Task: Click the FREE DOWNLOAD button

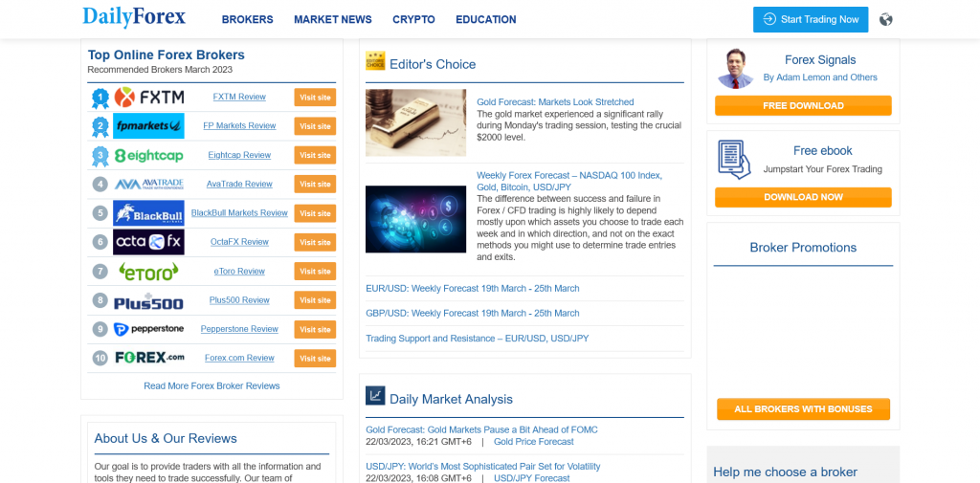Action: 803,105
